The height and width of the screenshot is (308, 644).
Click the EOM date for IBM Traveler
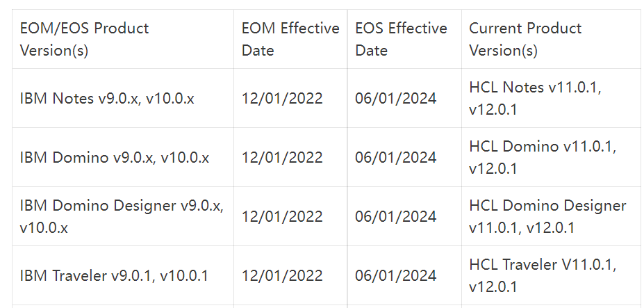point(282,276)
